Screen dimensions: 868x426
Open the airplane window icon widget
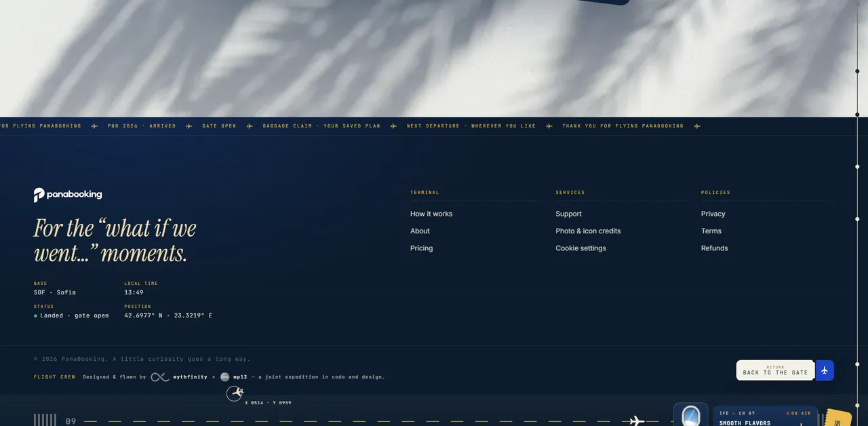[690, 415]
